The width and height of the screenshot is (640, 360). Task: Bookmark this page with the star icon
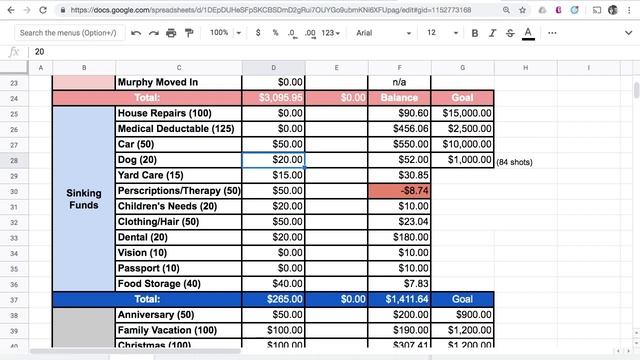[x=522, y=10]
